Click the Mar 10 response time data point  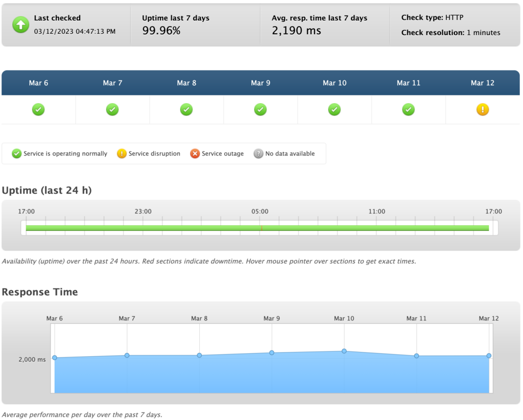(x=344, y=351)
